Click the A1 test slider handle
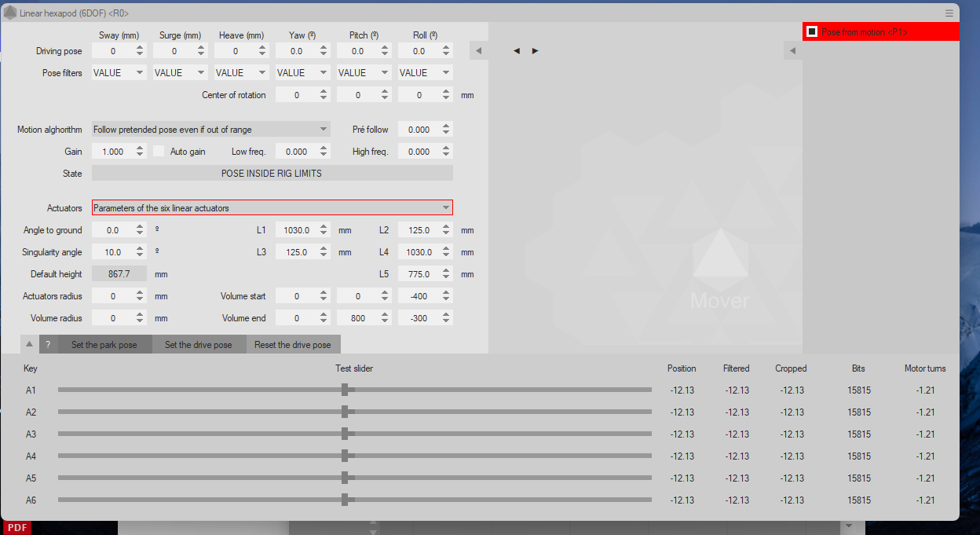Image resolution: width=980 pixels, height=535 pixels. click(345, 390)
